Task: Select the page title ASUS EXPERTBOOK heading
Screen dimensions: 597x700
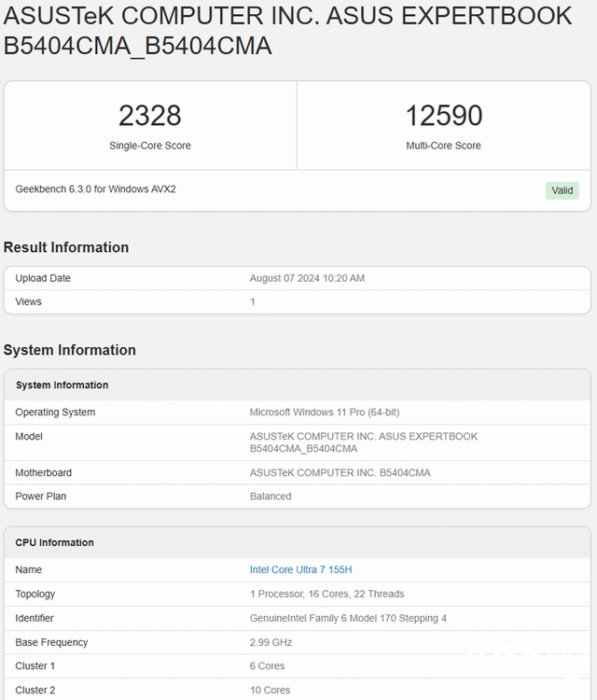Action: (x=287, y=31)
